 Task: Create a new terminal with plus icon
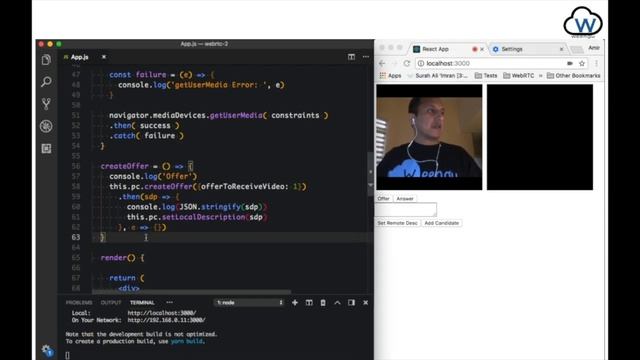pyautogui.click(x=295, y=302)
